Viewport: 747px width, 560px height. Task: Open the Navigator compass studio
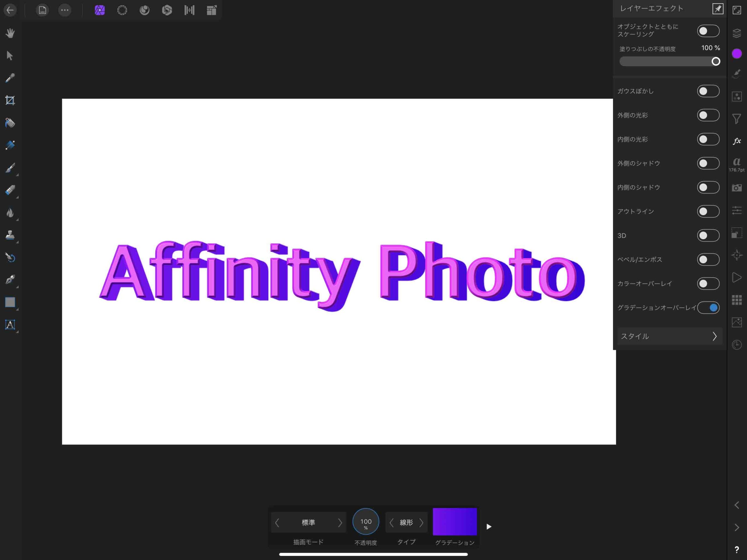click(736, 255)
